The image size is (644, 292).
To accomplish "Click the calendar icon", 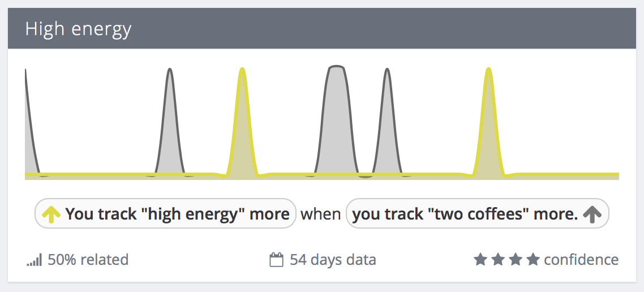I will 276,260.
